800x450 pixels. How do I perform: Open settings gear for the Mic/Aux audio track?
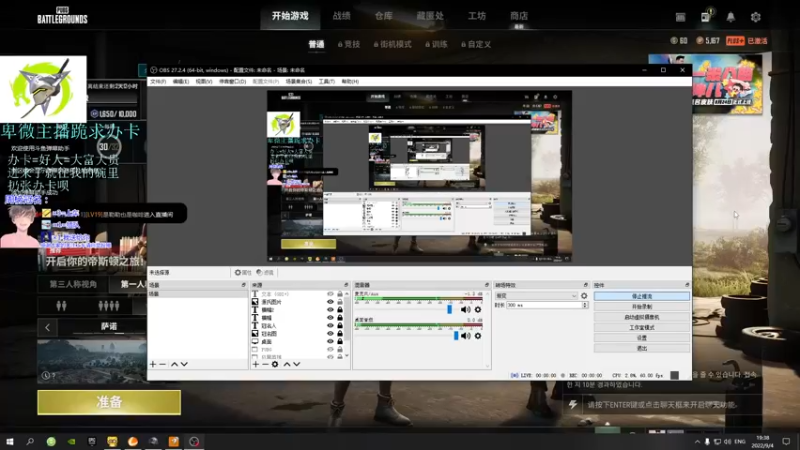[478, 310]
